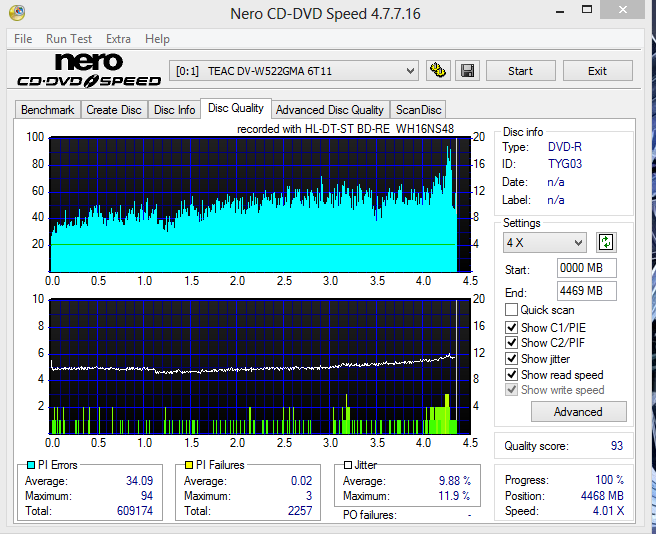Click the Start button
The width and height of the screenshot is (656, 534).
[x=520, y=71]
